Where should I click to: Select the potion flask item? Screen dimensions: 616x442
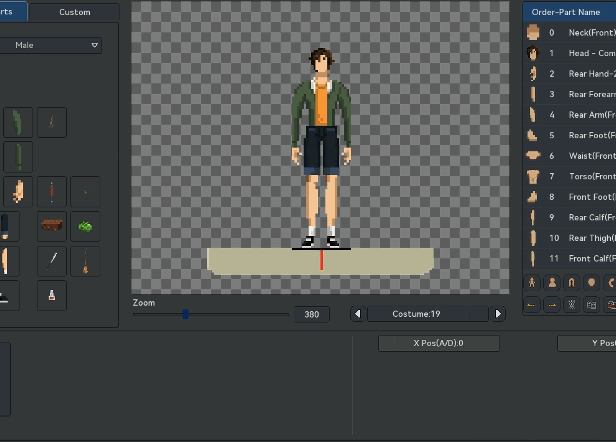coord(52,295)
